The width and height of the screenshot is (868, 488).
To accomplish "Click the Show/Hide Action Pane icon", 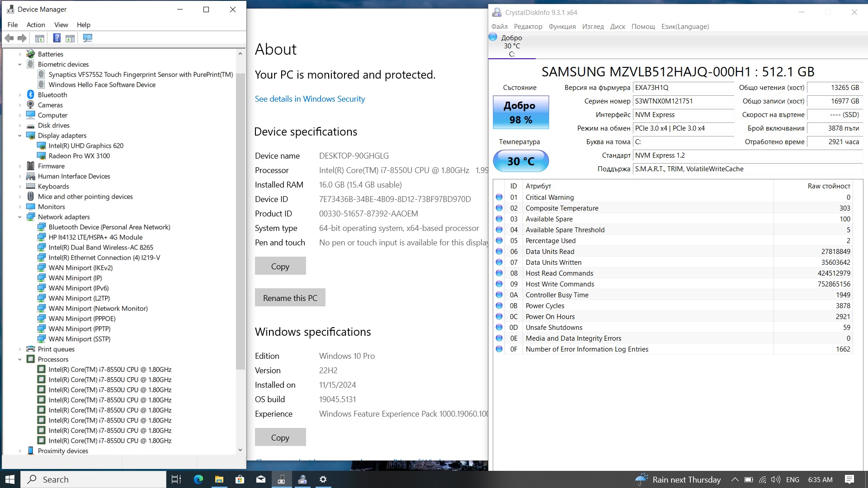I will (70, 38).
